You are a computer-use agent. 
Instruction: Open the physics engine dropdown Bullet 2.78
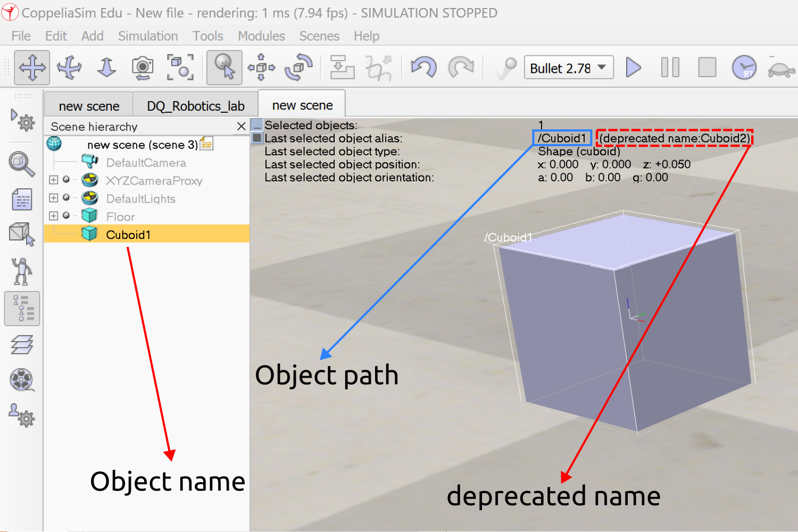[569, 68]
